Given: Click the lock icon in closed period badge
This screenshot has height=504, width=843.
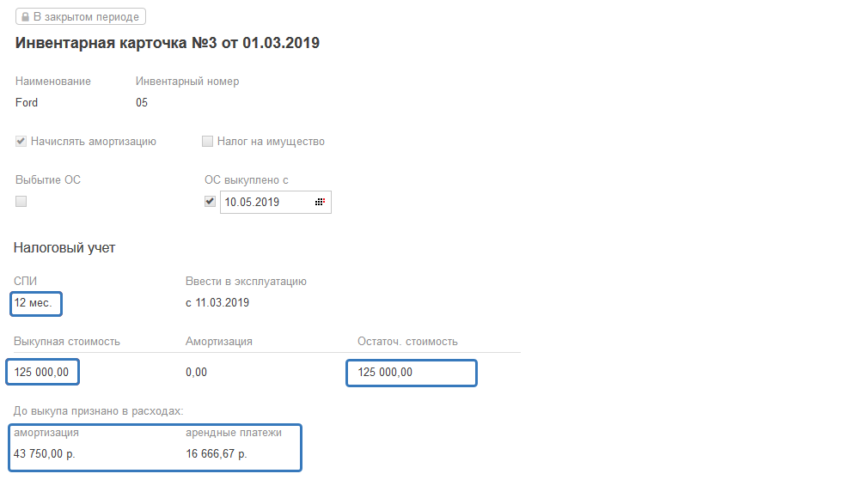Looking at the screenshot, I should 25,16.
